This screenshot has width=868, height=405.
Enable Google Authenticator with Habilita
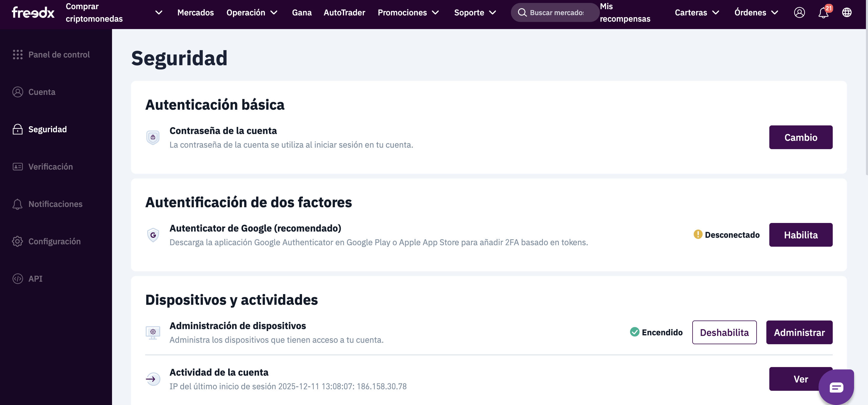801,235
